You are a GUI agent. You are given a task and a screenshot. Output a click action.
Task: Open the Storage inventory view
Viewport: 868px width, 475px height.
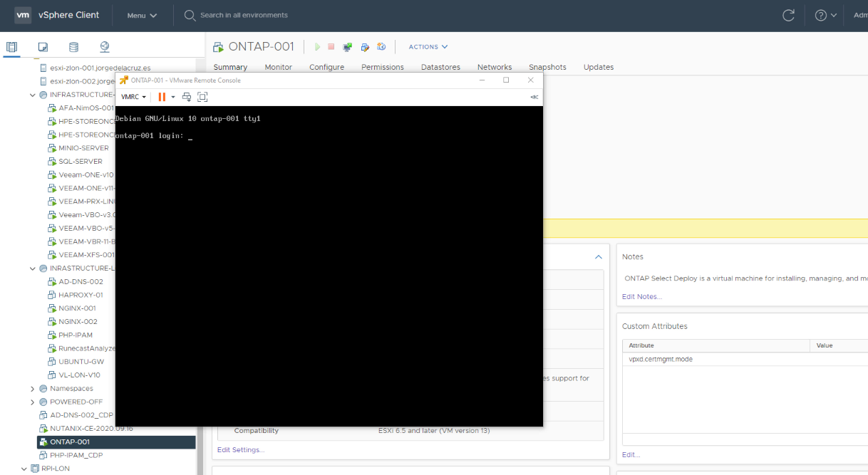click(73, 47)
